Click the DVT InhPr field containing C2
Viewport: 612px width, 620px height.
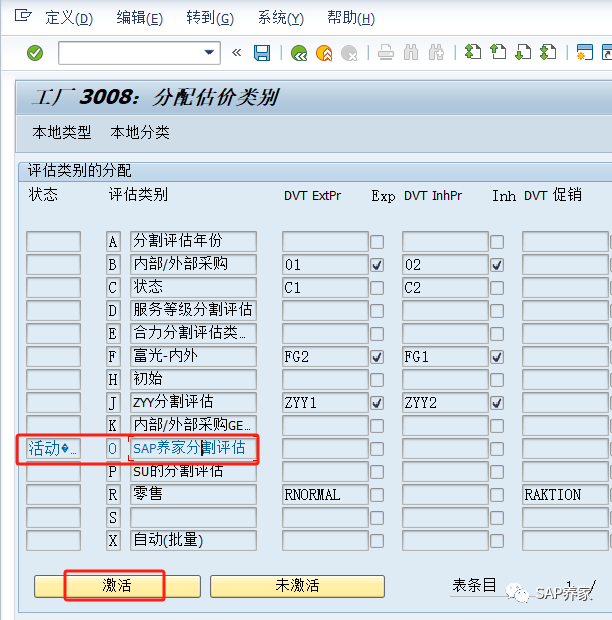[446, 287]
